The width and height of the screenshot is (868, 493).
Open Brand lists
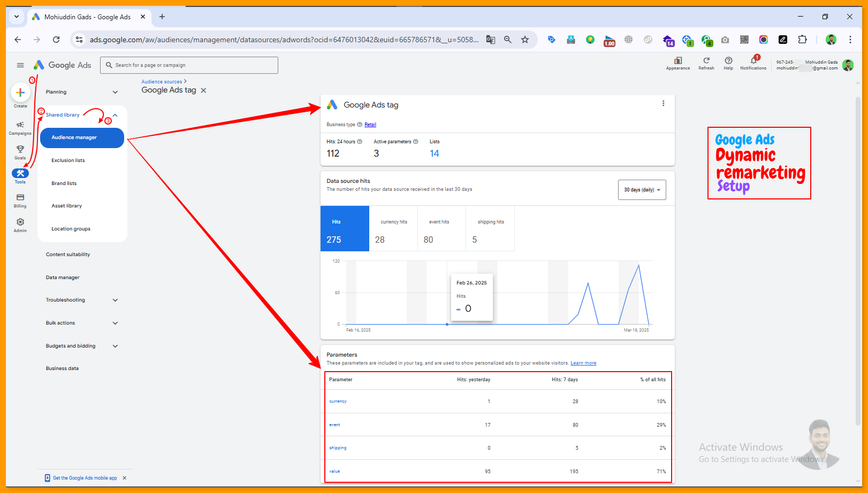(64, 183)
